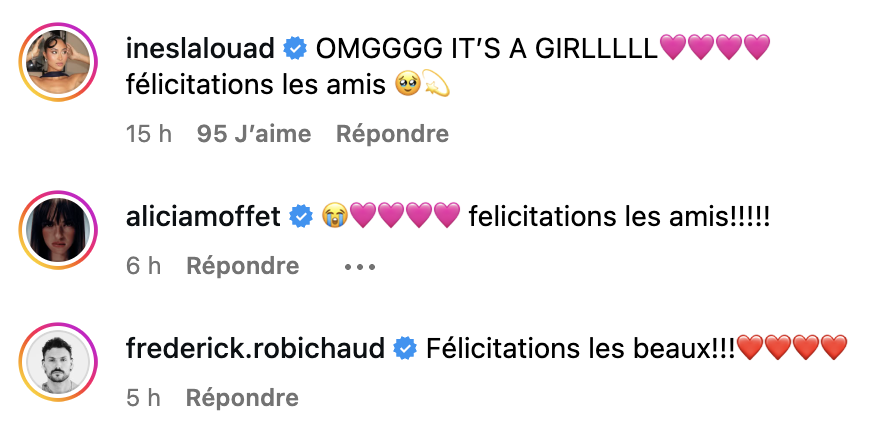Click the frederick.robichaud username
This screenshot has height=432, width=884.
coord(257,348)
